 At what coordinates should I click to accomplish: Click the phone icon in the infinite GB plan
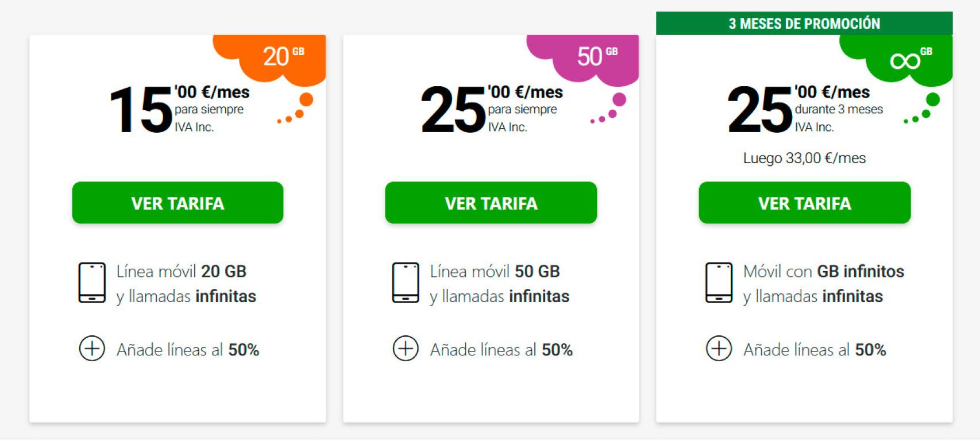coord(719,283)
